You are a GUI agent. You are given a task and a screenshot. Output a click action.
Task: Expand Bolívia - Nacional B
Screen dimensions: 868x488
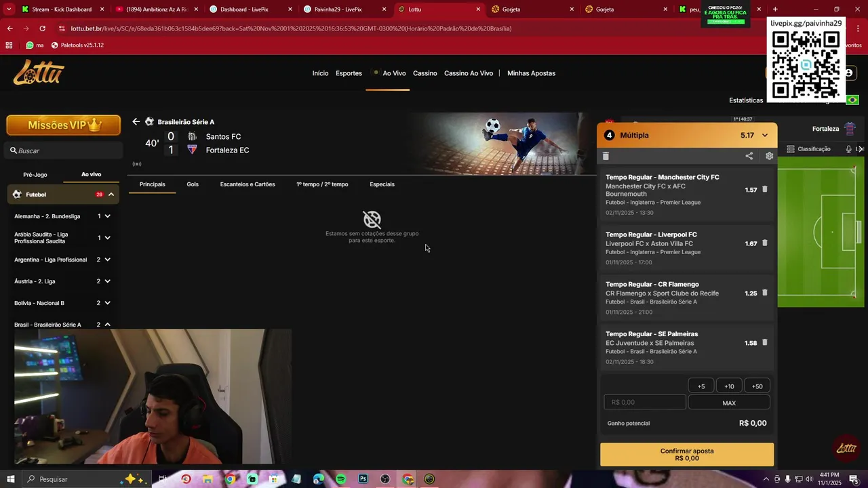pyautogui.click(x=107, y=303)
